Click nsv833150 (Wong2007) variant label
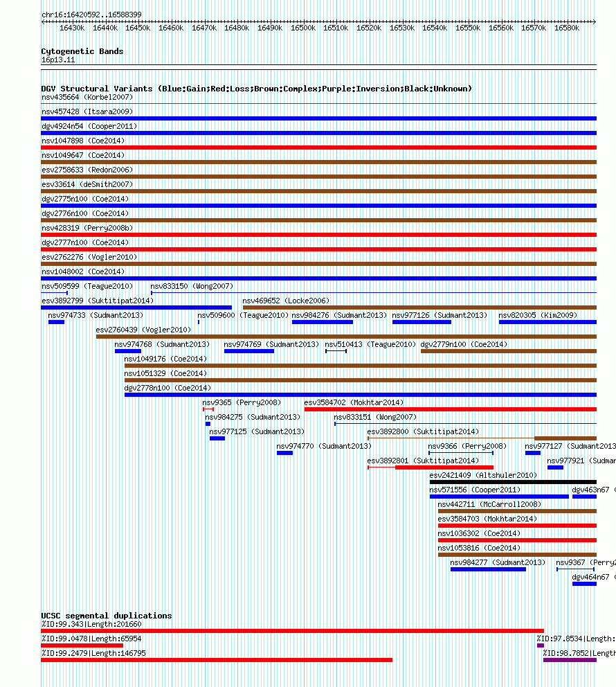Screen dimensions: 616x687 tap(192, 286)
